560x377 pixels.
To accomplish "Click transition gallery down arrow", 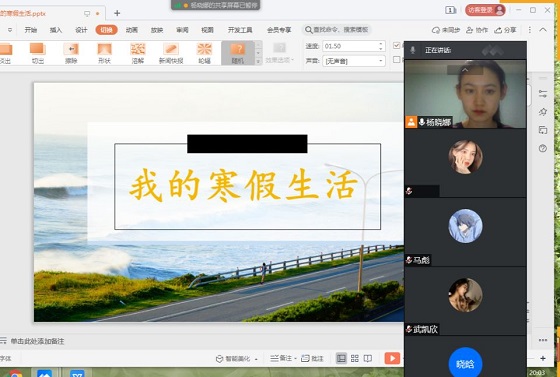I will 258,53.
